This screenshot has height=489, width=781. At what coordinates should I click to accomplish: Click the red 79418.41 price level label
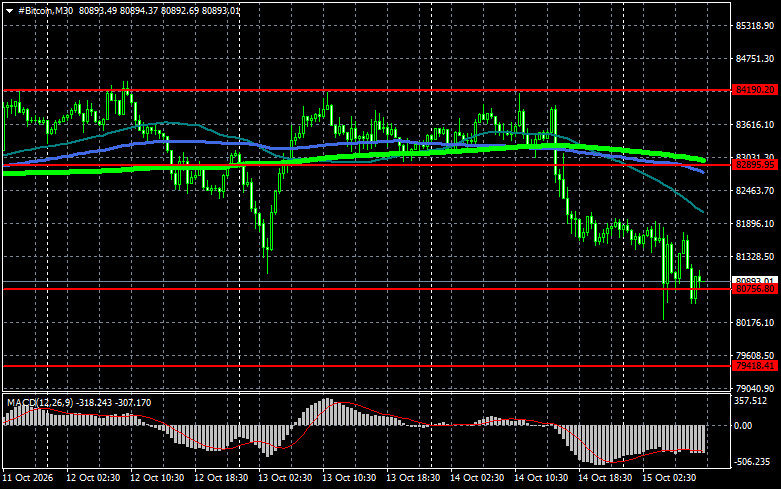[755, 366]
